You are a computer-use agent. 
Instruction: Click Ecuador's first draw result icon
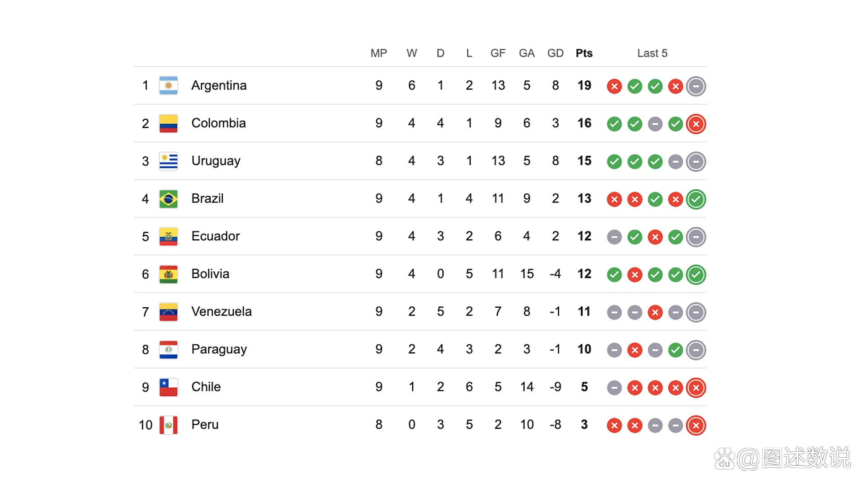pos(614,237)
